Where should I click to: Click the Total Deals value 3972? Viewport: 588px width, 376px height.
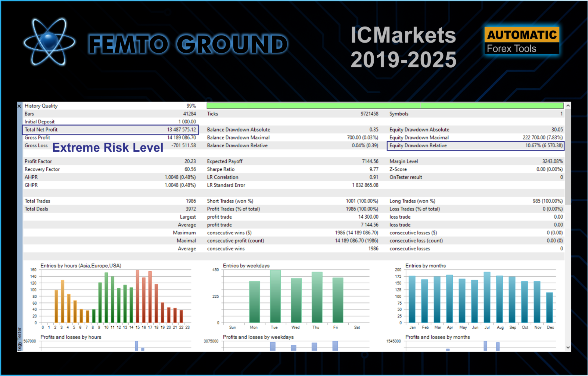[191, 209]
